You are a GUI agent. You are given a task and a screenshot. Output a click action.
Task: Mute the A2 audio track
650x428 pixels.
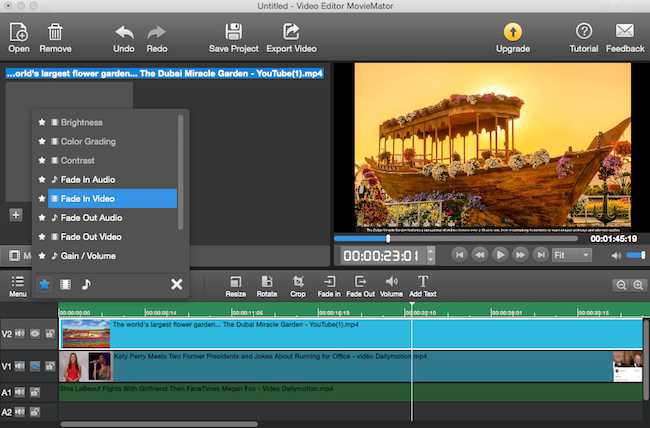tap(19, 412)
